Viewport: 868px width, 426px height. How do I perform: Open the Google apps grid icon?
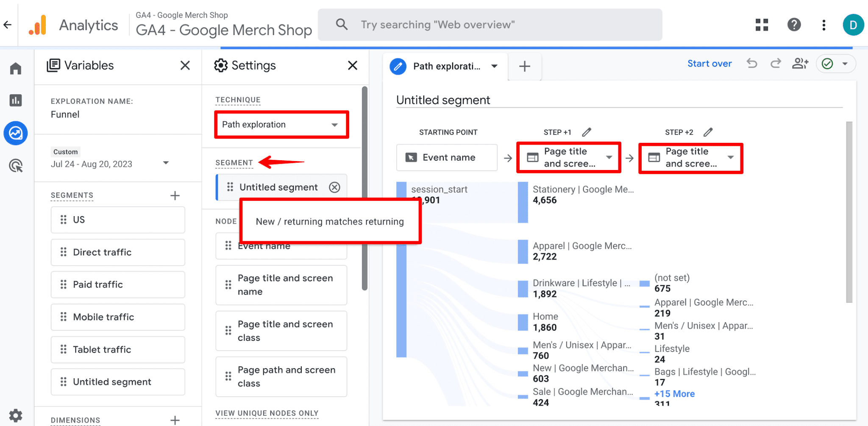coord(762,25)
